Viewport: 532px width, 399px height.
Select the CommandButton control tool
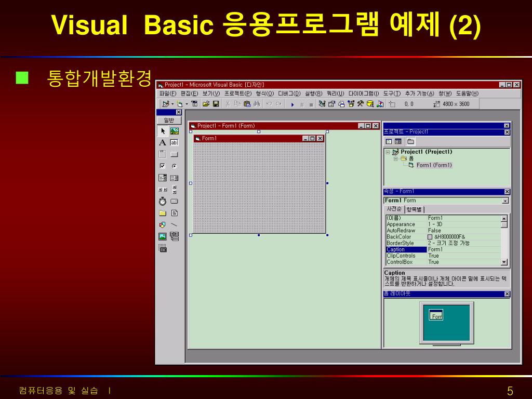click(x=175, y=154)
